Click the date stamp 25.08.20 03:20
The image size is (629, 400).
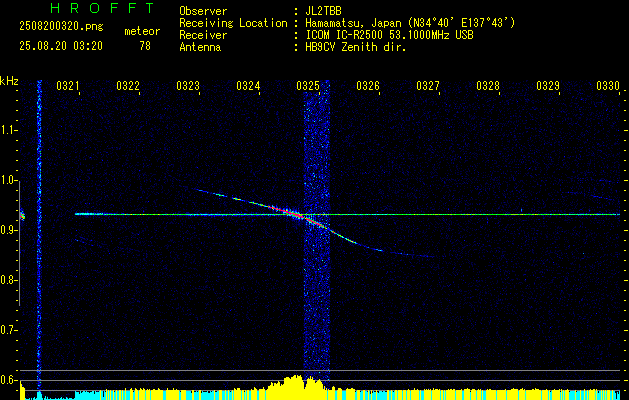pos(61,46)
